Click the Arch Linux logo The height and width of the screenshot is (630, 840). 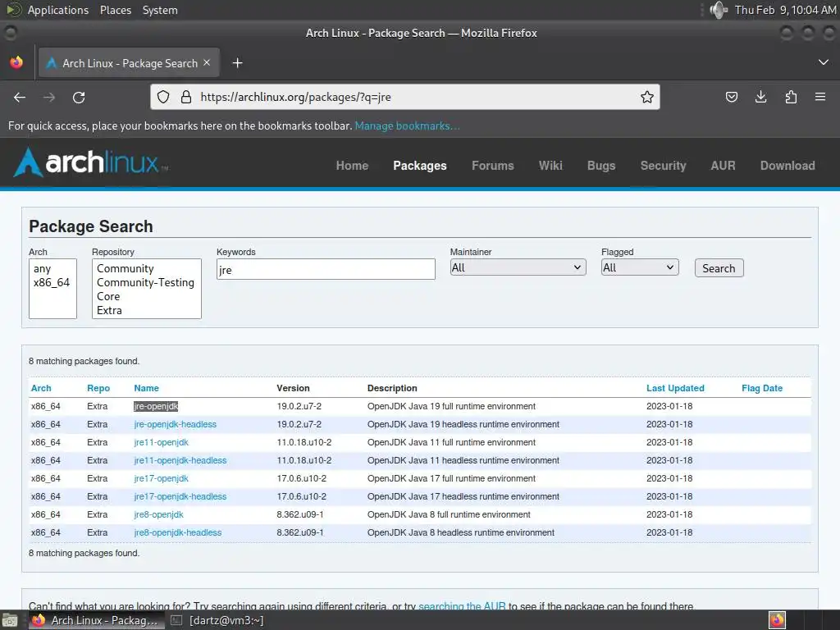90,162
